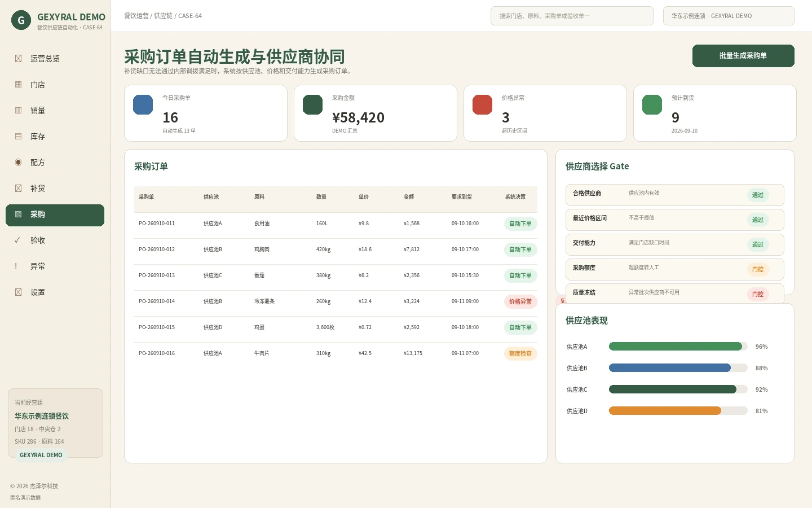Click the 采购 sidebar icon
This screenshot has height=508, width=812.
18,214
